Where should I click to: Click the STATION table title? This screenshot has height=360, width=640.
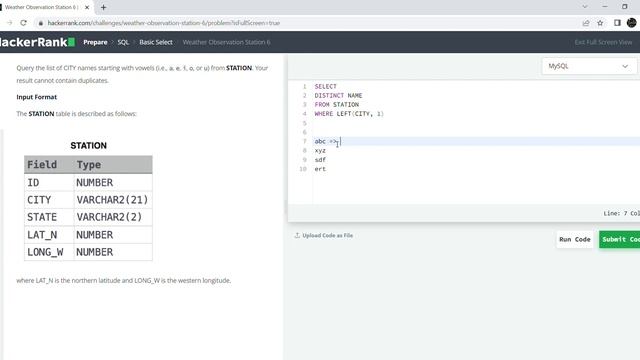click(89, 146)
